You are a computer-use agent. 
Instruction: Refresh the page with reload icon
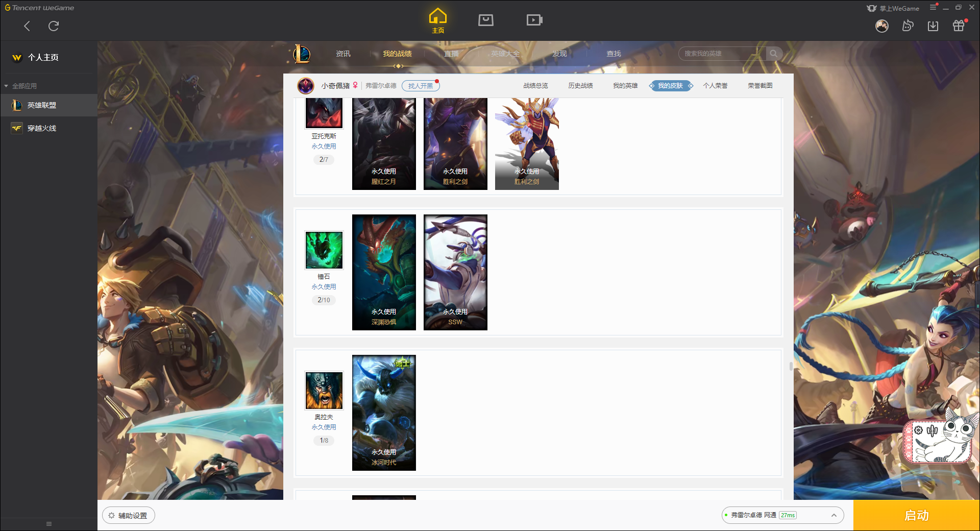(x=54, y=26)
